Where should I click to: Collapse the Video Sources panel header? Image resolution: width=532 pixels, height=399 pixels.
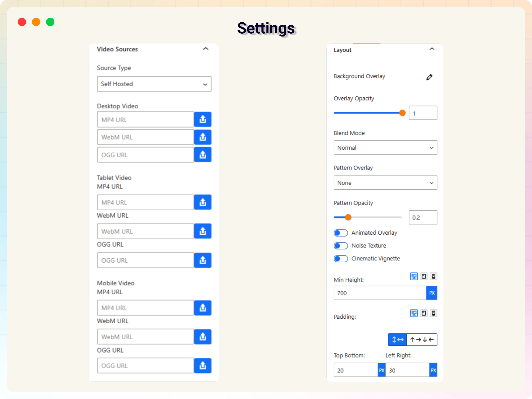(206, 49)
